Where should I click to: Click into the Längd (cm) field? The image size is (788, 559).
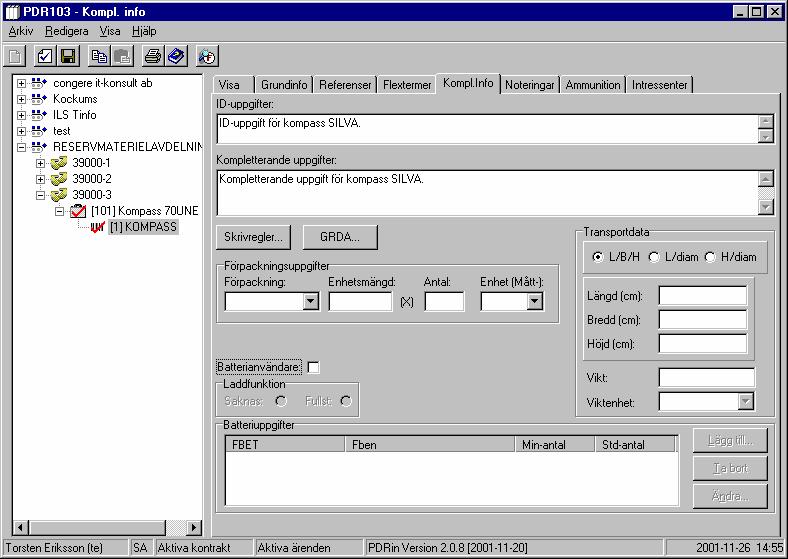pos(703,296)
